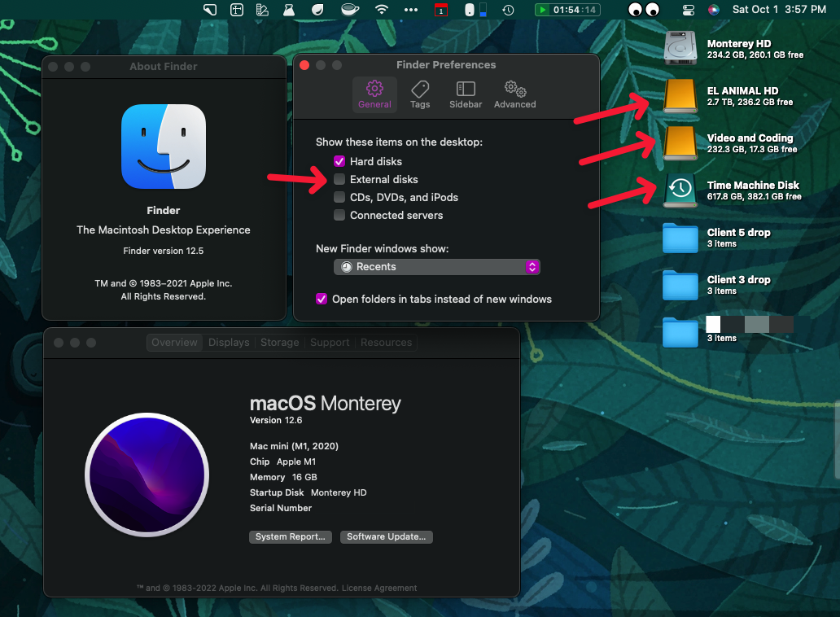Viewport: 840px width, 617px height.
Task: Open the Time Machine menu bar icon
Action: pos(508,10)
